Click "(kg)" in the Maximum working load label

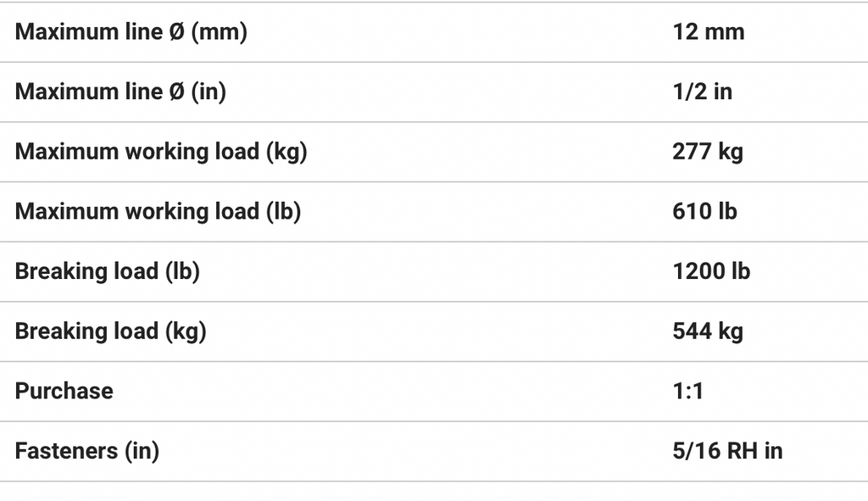[x=287, y=152]
